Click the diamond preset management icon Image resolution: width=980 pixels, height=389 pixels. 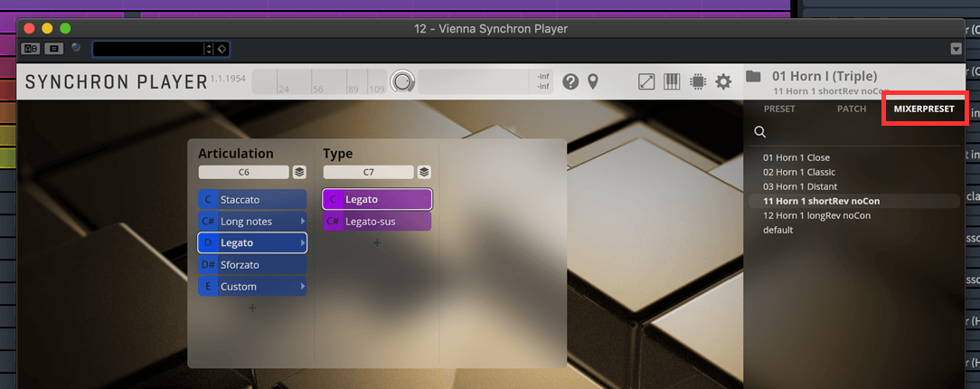(221, 49)
